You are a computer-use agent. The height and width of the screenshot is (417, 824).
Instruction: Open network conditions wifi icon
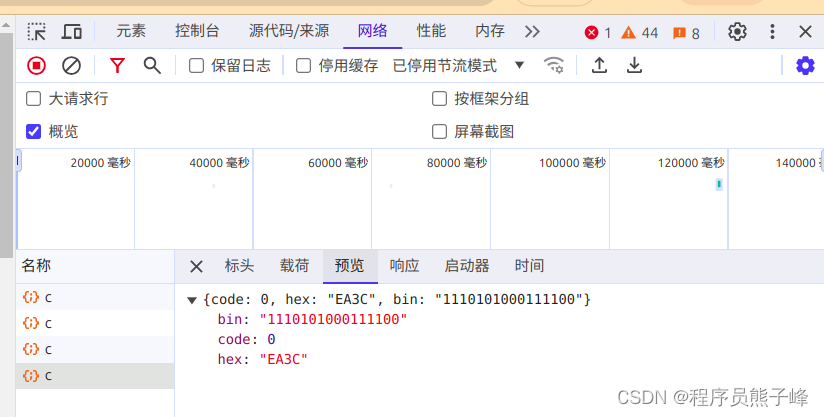[553, 66]
